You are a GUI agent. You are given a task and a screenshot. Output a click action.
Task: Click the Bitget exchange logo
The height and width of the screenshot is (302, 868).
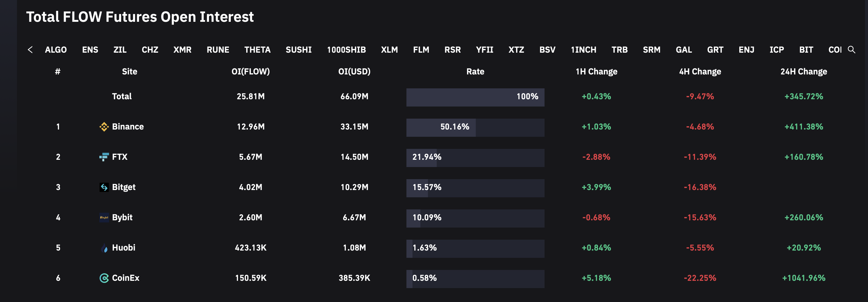tap(104, 188)
